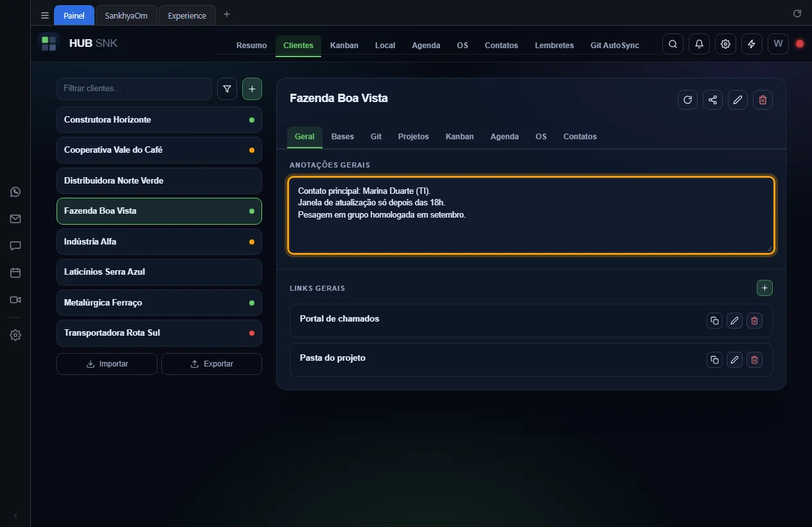Add a new link under Links Gerais
Image resolution: width=812 pixels, height=527 pixels.
(x=764, y=288)
